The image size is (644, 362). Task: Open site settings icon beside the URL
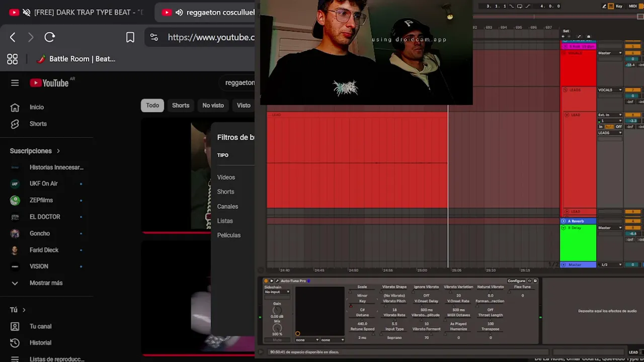click(x=154, y=37)
